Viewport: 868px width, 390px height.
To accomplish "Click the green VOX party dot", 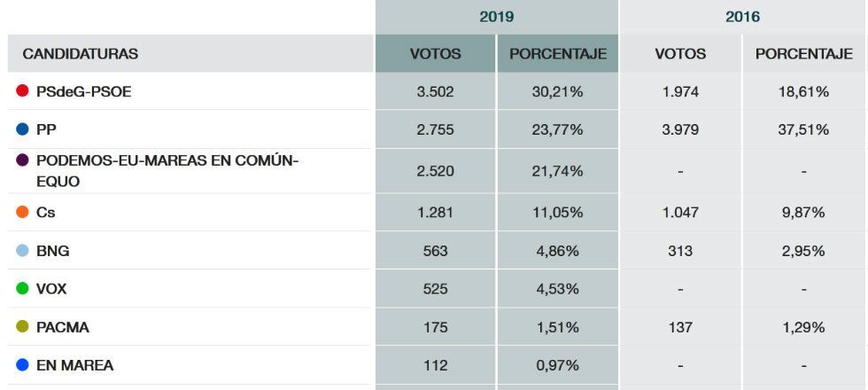I will [x=23, y=289].
